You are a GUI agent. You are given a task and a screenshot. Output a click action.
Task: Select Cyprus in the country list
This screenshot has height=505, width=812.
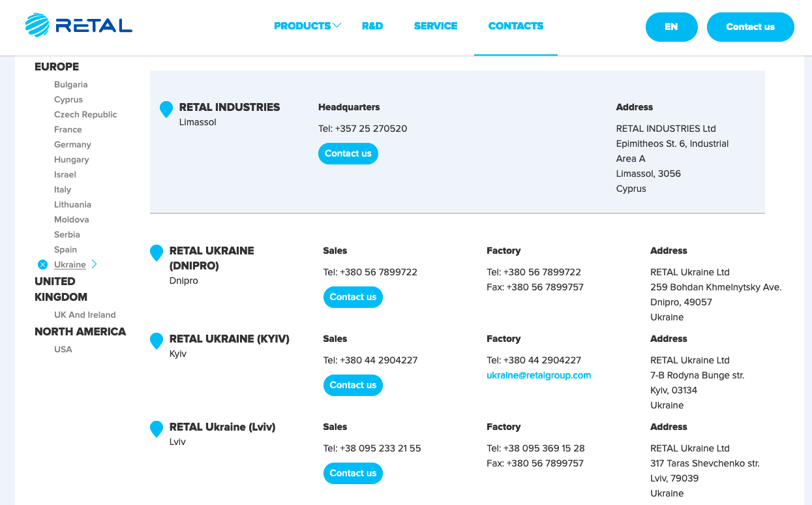pos(68,100)
